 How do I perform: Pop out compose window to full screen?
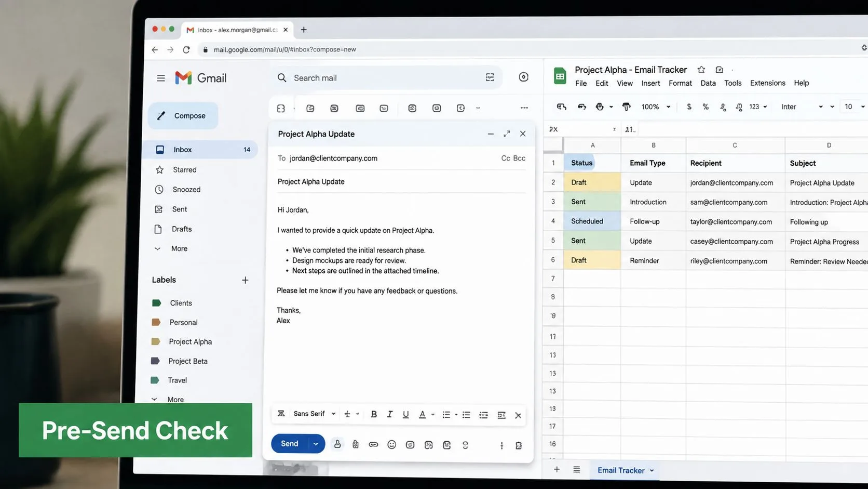(507, 134)
